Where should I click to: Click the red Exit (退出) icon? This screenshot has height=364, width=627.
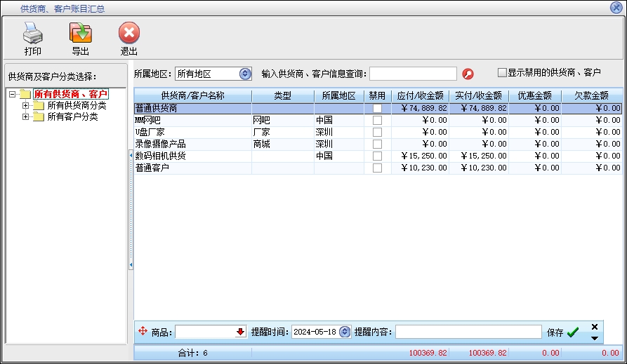[x=129, y=33]
